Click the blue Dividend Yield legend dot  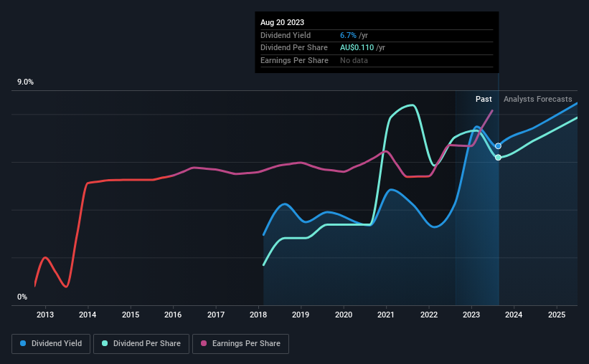(23, 343)
